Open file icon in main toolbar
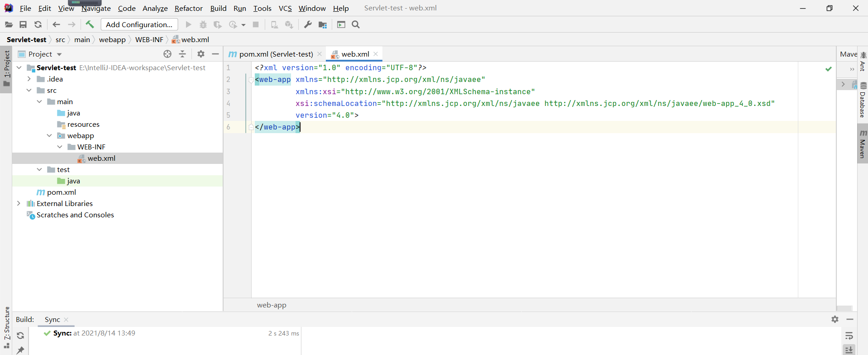Image resolution: width=868 pixels, height=355 pixels. 9,25
